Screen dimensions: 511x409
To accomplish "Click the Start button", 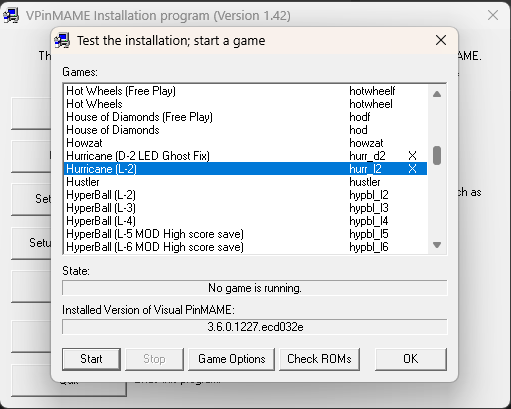I will 91,359.
